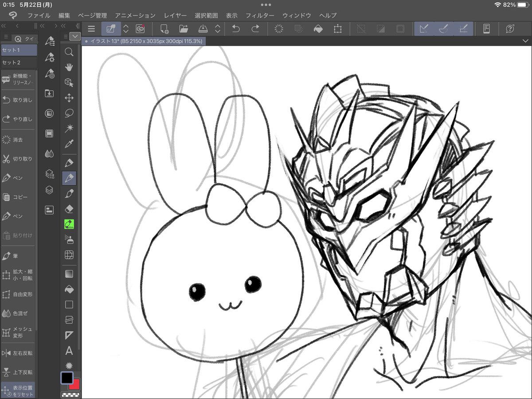
Task: Open the smartphone connection icon
Action: (486, 29)
